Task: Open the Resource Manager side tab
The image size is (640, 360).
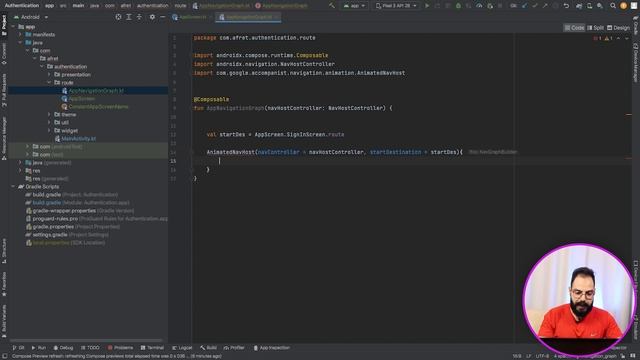Action: [4, 138]
